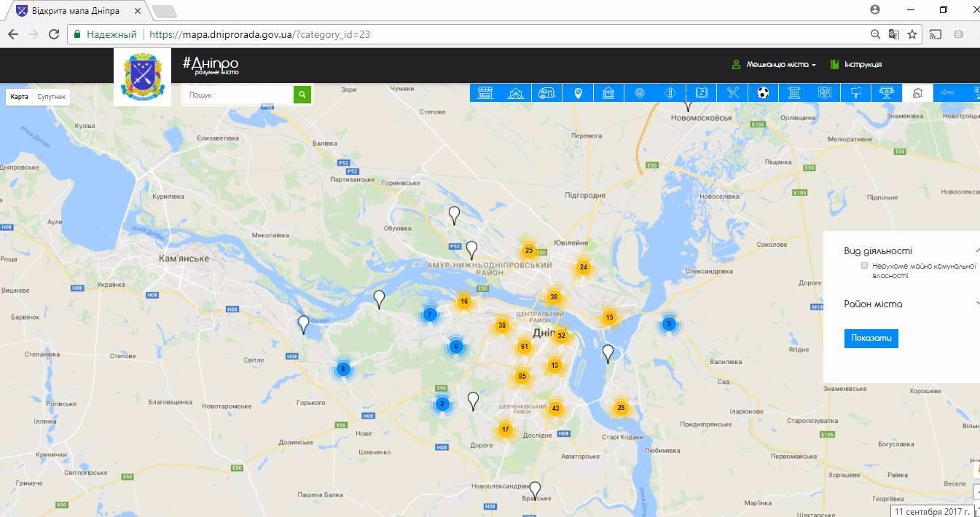Click the crossed tools repair category icon
Image resolution: width=980 pixels, height=517 pixels.
(x=732, y=92)
